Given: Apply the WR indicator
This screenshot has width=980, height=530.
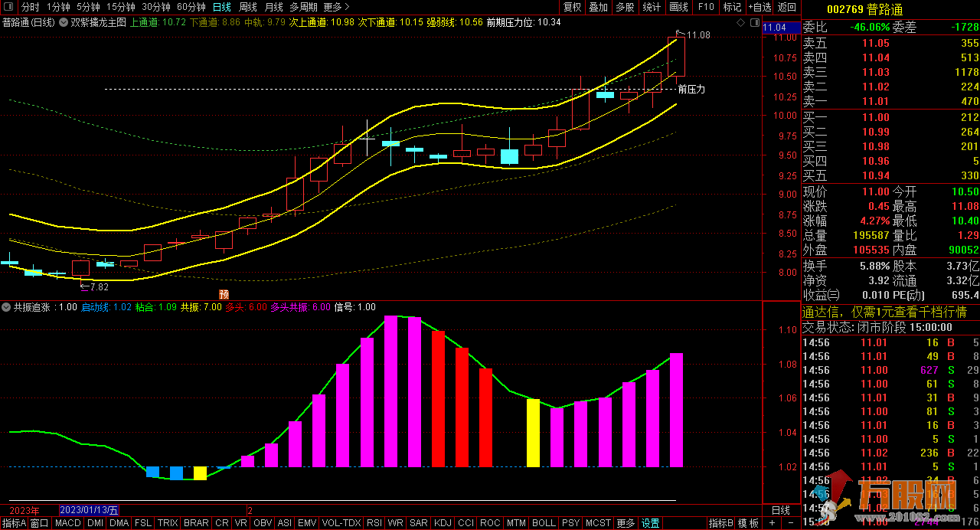Looking at the screenshot, I should tap(396, 523).
